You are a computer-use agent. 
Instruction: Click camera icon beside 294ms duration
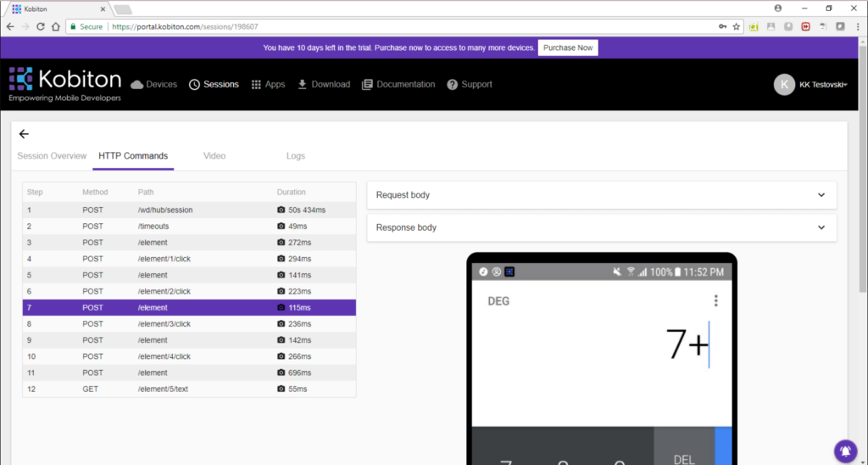[x=281, y=259]
